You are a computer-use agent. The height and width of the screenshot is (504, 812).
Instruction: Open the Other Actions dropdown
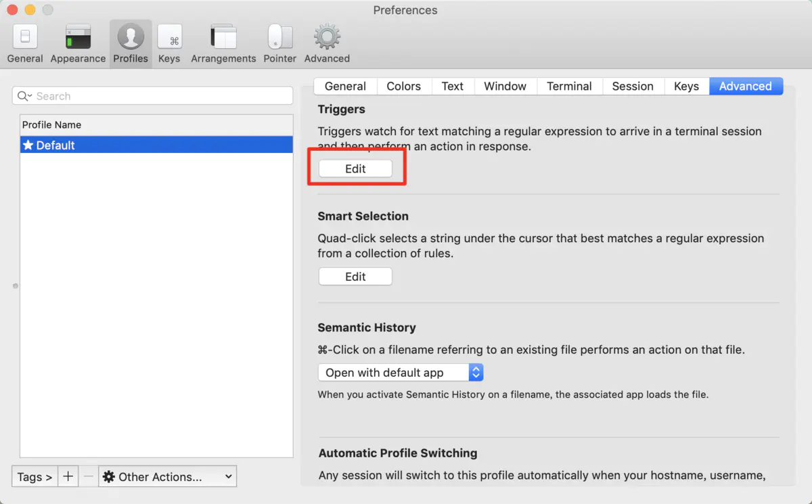pos(168,477)
